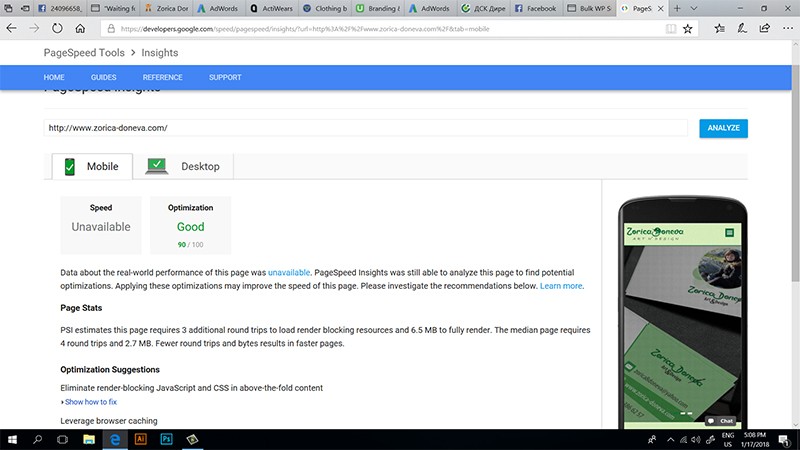This screenshot has width=800, height=450.
Task: Select the Mobile results tab
Action: (x=92, y=166)
